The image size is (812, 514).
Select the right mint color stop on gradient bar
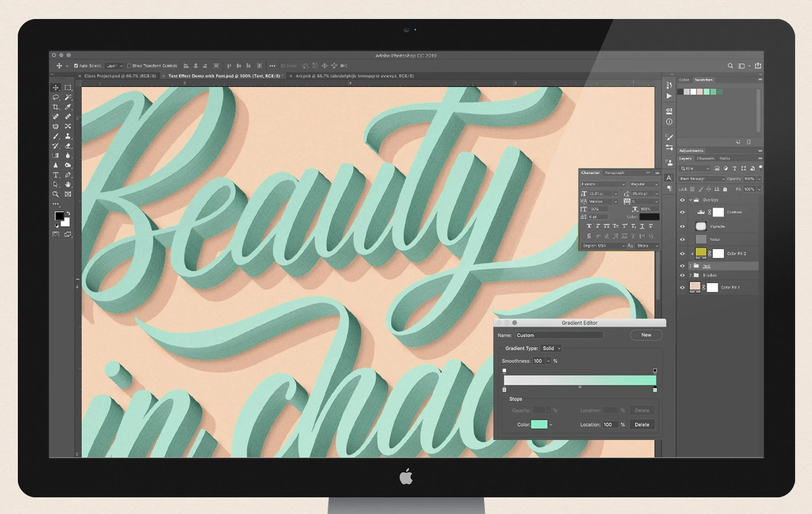click(655, 390)
